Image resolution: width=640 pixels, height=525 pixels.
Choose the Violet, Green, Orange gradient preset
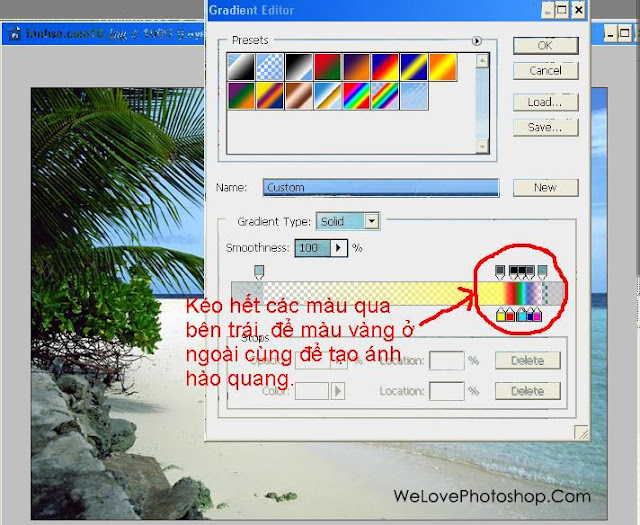point(241,96)
